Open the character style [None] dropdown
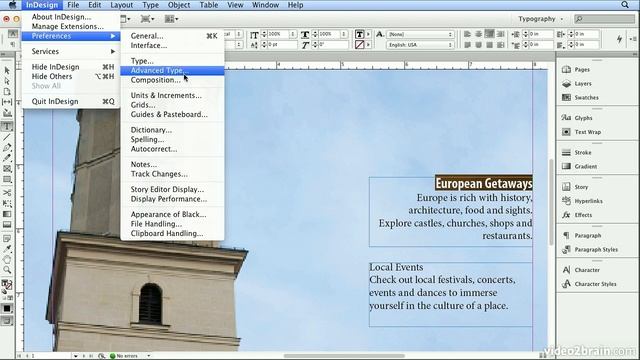The image size is (640, 360). tap(420, 34)
